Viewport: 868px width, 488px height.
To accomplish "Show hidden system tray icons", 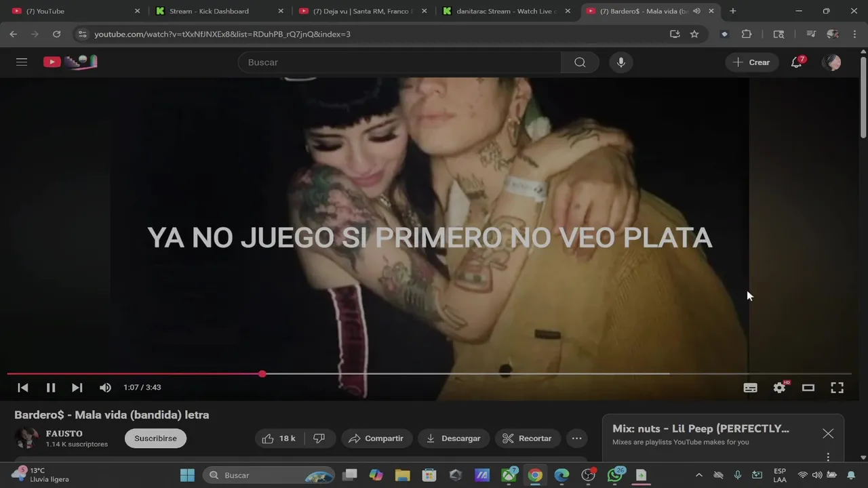I will pyautogui.click(x=699, y=475).
